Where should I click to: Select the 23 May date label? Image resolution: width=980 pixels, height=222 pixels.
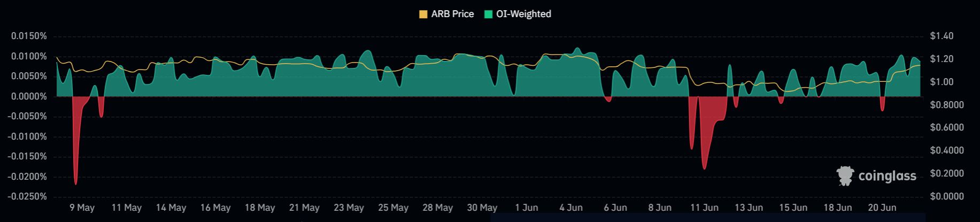click(x=349, y=208)
